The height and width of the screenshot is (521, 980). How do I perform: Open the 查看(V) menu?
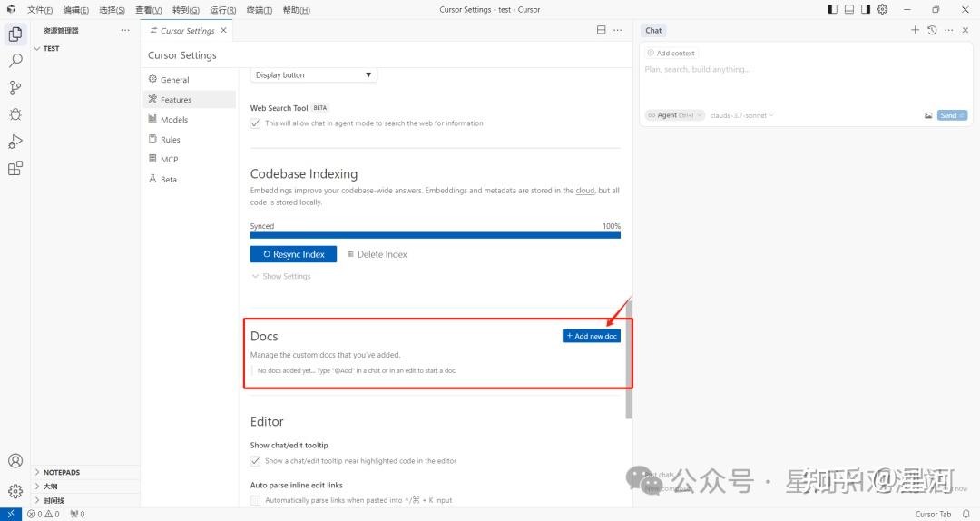pos(148,9)
